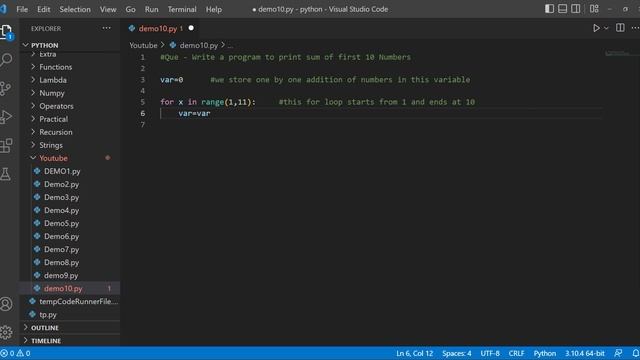Toggle the Secondary Side Bar layout icon
The image size is (640, 360).
(576, 9)
